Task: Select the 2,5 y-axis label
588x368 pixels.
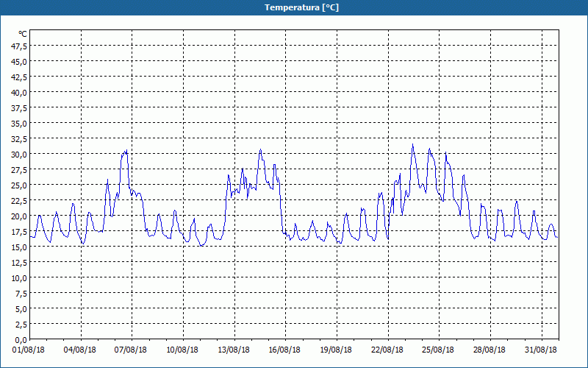Action: pos(21,325)
